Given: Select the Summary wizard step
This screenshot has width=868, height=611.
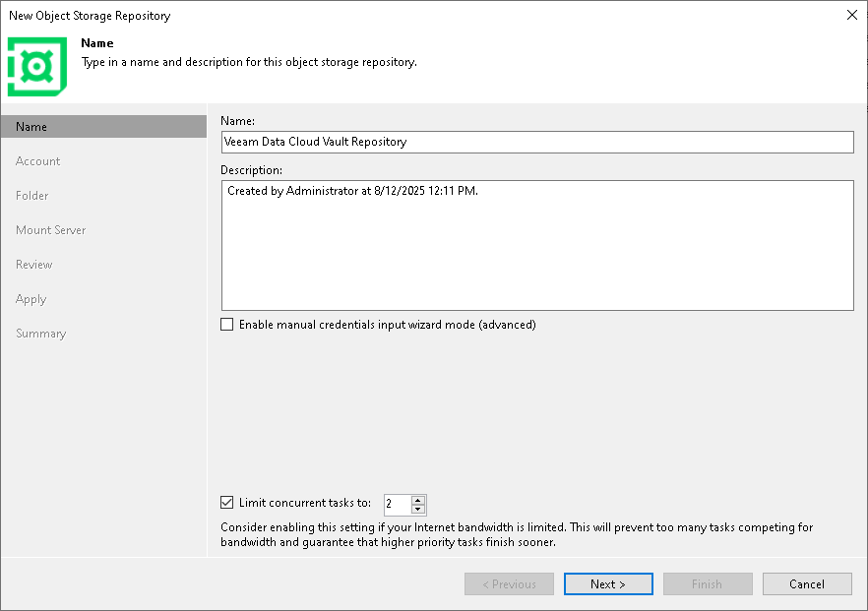Looking at the screenshot, I should [x=41, y=334].
